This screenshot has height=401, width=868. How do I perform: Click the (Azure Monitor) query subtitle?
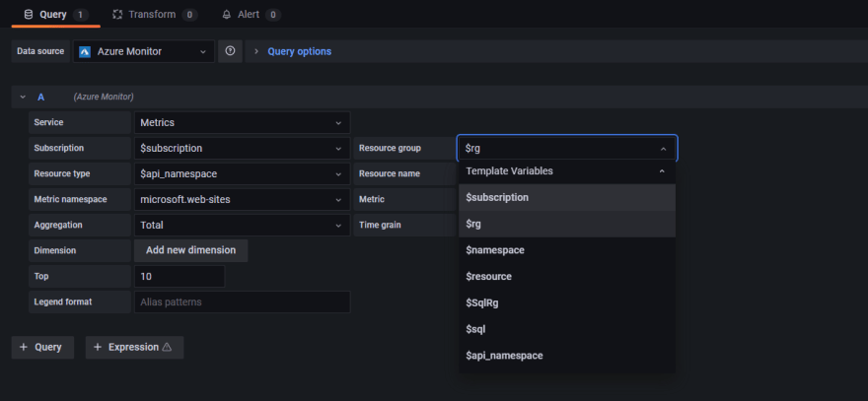104,97
